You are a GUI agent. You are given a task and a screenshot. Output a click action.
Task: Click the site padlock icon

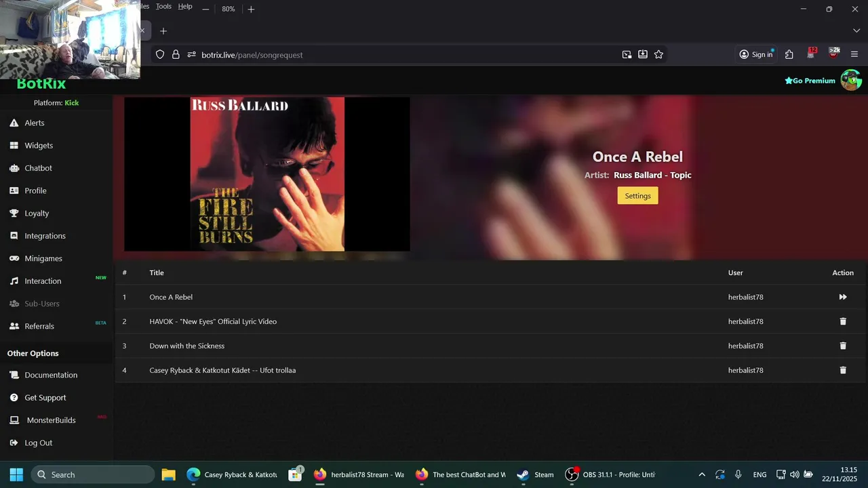pyautogui.click(x=176, y=55)
